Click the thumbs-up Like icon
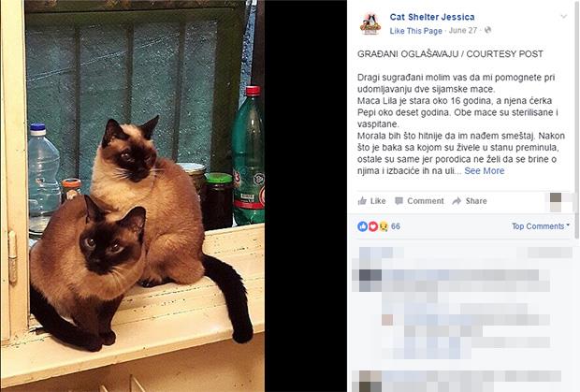Screen dimensions: 580x392 click(363, 201)
